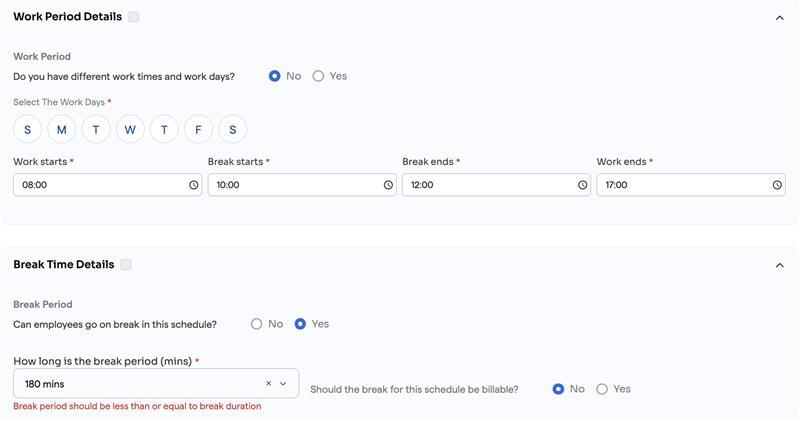This screenshot has height=421, width=800.
Task: Click the clock icon in Break ends field
Action: coord(583,185)
